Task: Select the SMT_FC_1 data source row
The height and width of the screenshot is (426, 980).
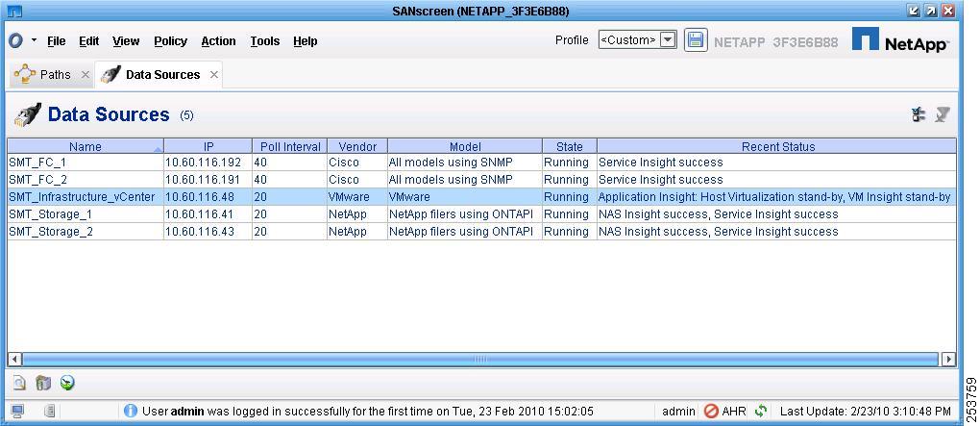Action: tap(481, 162)
